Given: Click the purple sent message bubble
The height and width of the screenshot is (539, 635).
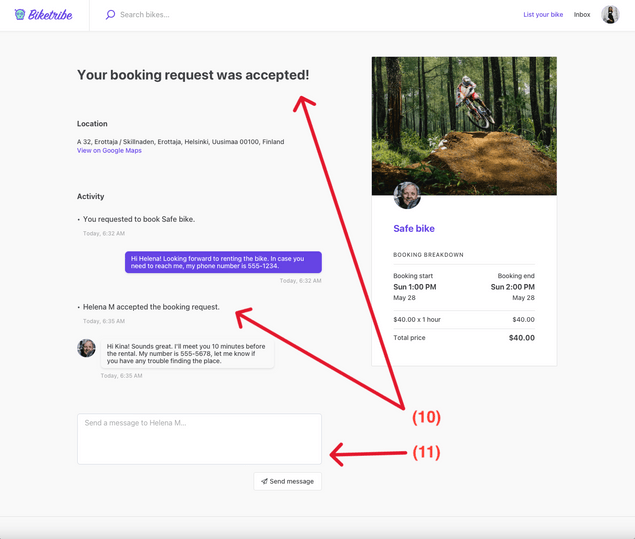Looking at the screenshot, I should tap(223, 262).
